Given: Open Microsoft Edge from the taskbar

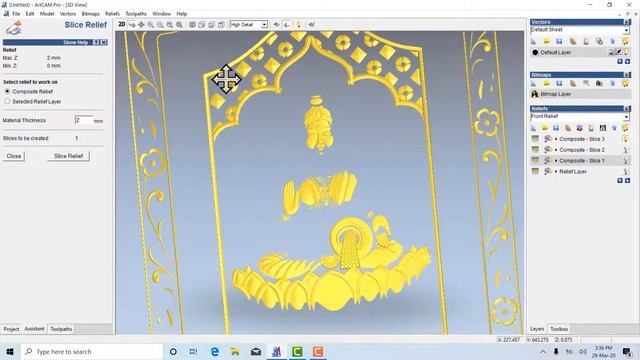Looking at the screenshot, I should coord(215,351).
